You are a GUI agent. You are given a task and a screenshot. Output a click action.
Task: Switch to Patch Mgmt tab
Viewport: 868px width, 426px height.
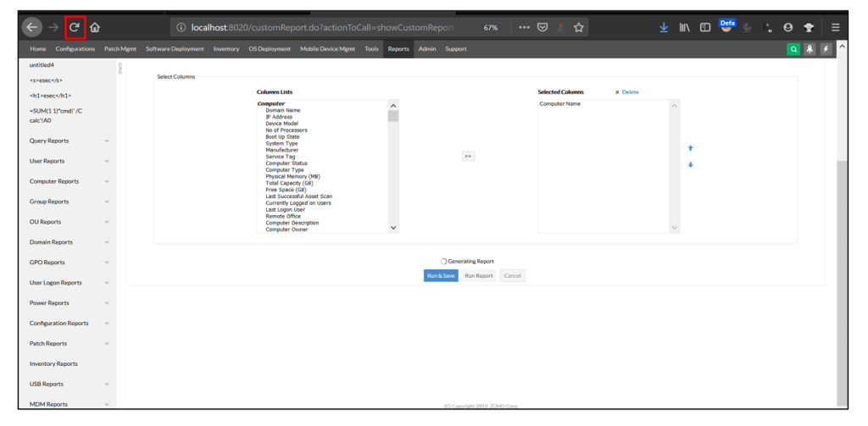120,49
